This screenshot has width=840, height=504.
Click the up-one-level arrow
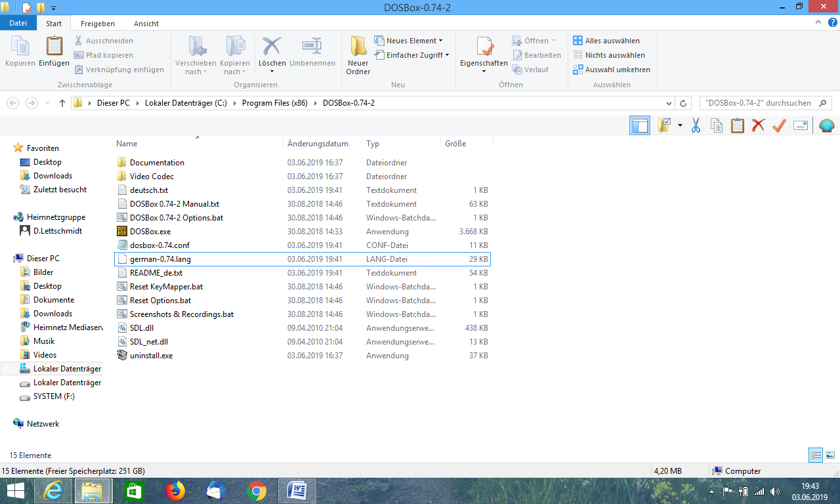(x=62, y=103)
